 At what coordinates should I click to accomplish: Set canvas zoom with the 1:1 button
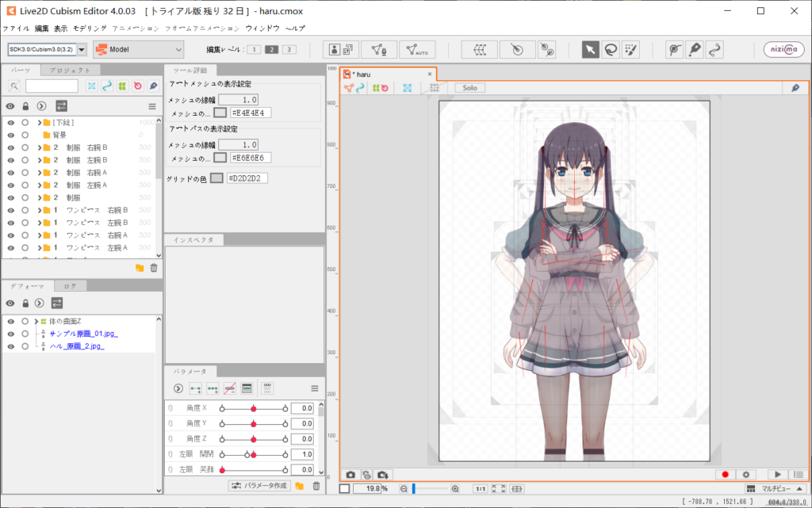click(480, 489)
